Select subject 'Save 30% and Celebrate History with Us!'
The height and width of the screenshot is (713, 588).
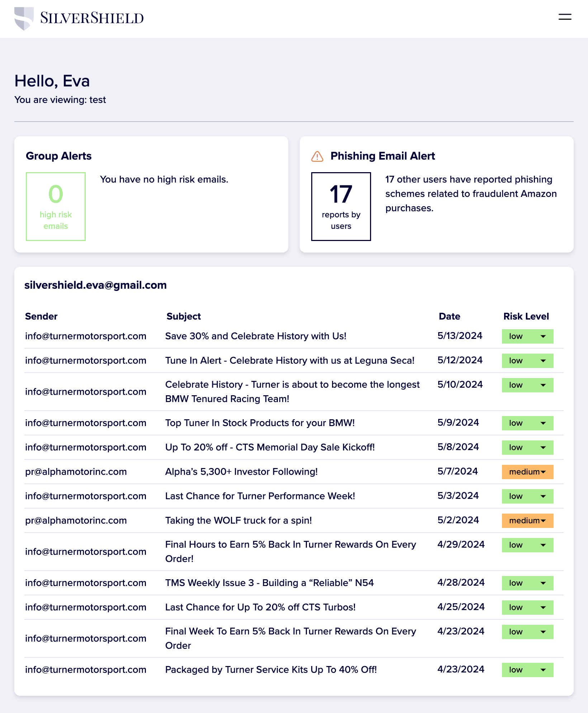[256, 336]
